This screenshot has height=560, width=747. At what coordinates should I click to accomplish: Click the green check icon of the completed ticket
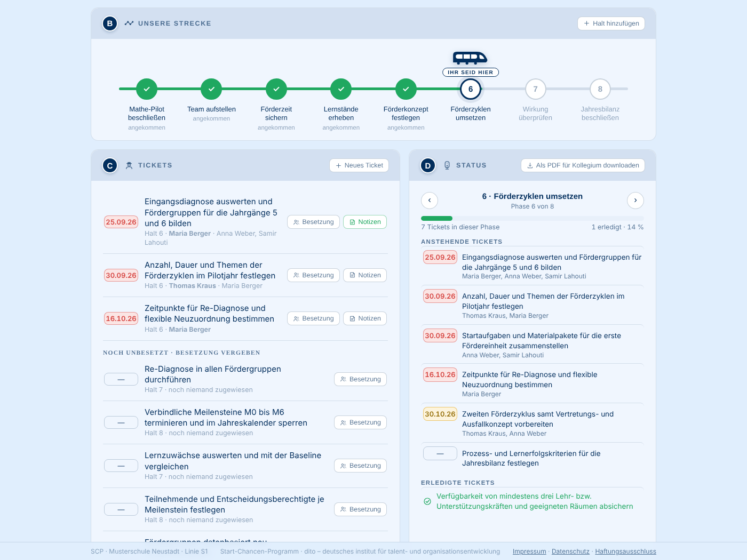[427, 501]
